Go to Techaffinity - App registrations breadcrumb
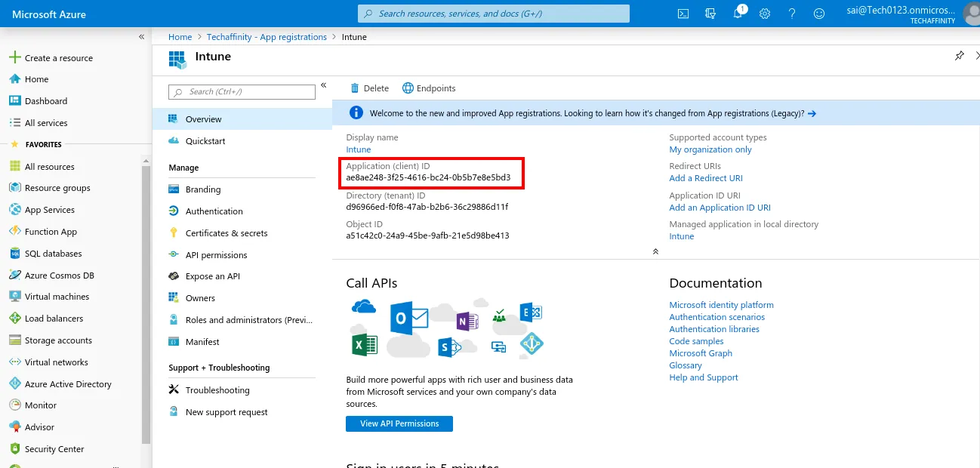980x468 pixels. pos(267,37)
